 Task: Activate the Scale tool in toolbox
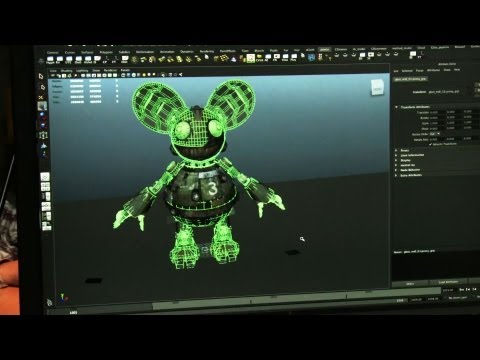(43, 125)
